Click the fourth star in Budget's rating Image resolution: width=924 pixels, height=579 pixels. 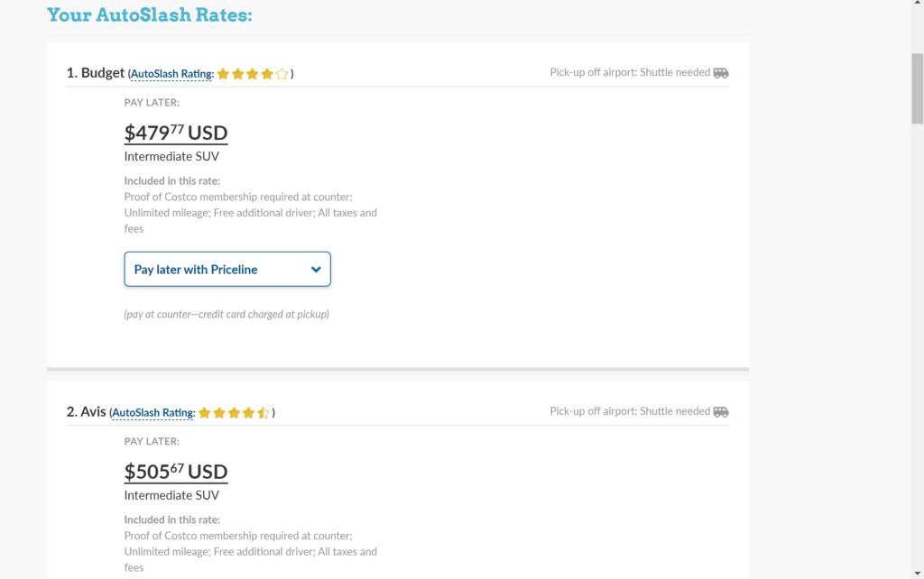[x=267, y=74]
